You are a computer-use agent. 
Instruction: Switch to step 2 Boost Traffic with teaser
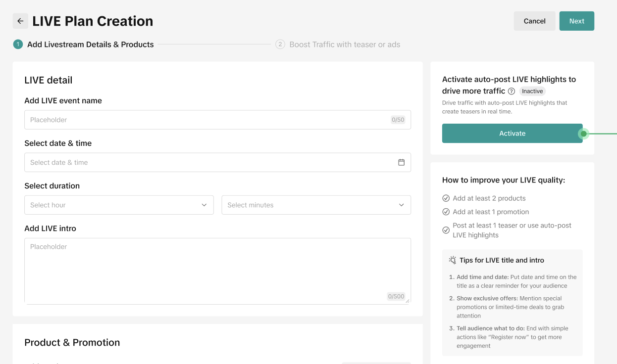pos(345,45)
